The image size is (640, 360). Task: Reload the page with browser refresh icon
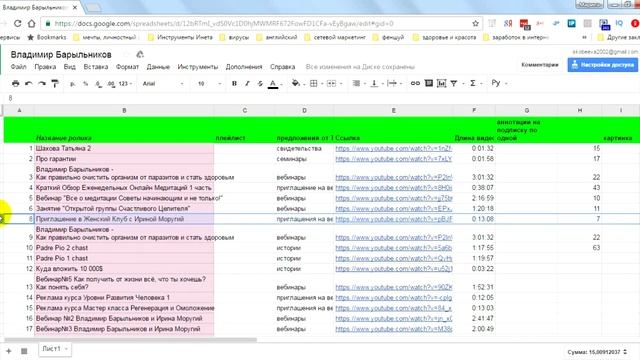18,23
